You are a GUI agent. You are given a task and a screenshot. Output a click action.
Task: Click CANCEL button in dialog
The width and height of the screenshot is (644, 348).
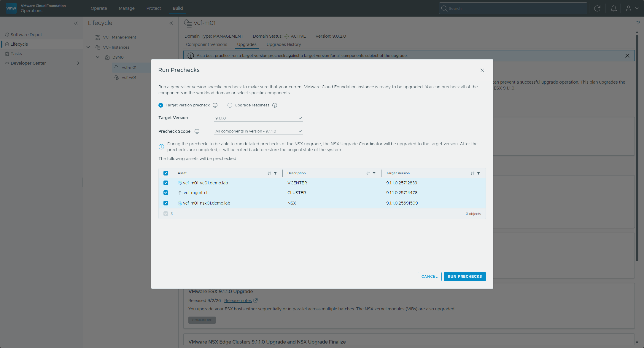(x=430, y=277)
